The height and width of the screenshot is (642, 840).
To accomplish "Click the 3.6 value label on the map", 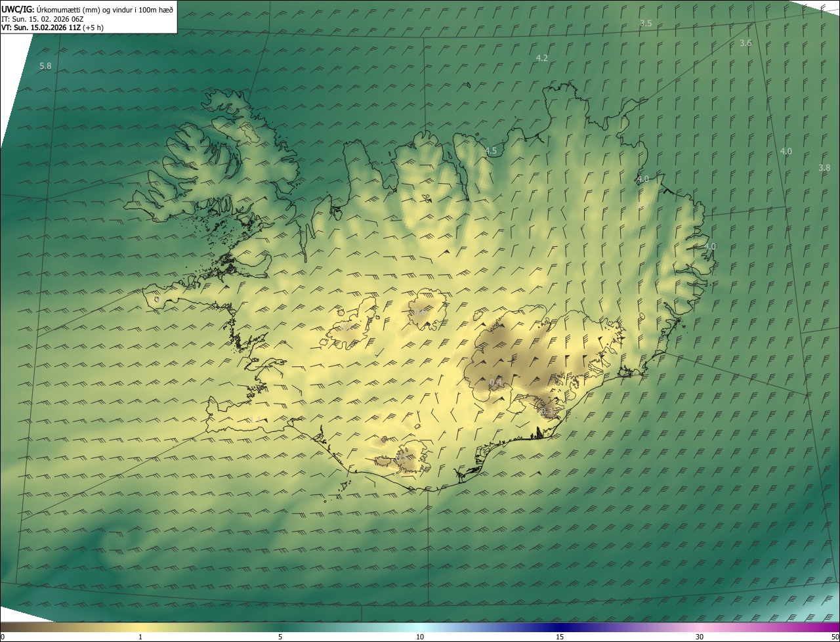I will (x=745, y=43).
